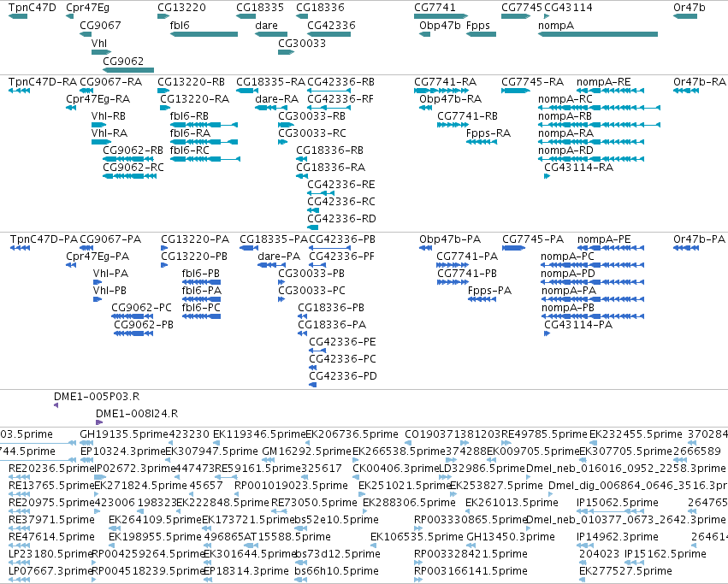The image size is (728, 584).
Task: Select transcript Fpps-RA
Action: (x=488, y=133)
